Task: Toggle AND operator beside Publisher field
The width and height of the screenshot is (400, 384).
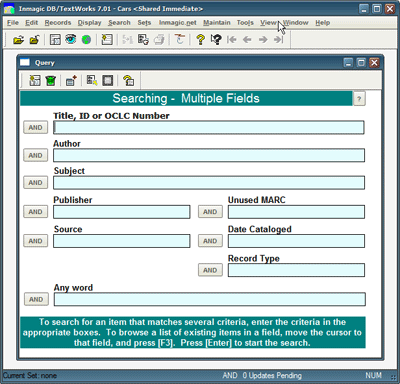Action: 35,212
